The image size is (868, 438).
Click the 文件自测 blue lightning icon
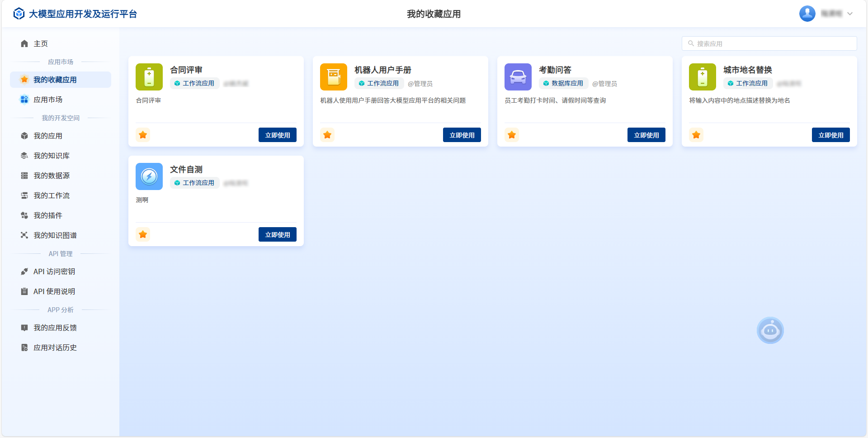pos(149,176)
